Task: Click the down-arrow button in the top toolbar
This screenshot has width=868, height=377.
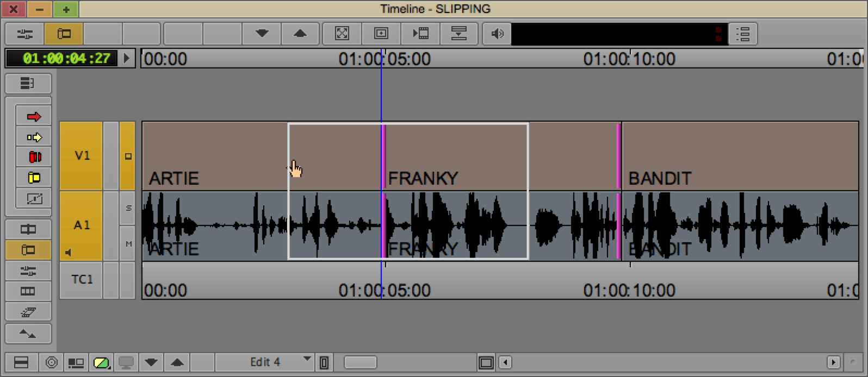Action: click(262, 34)
